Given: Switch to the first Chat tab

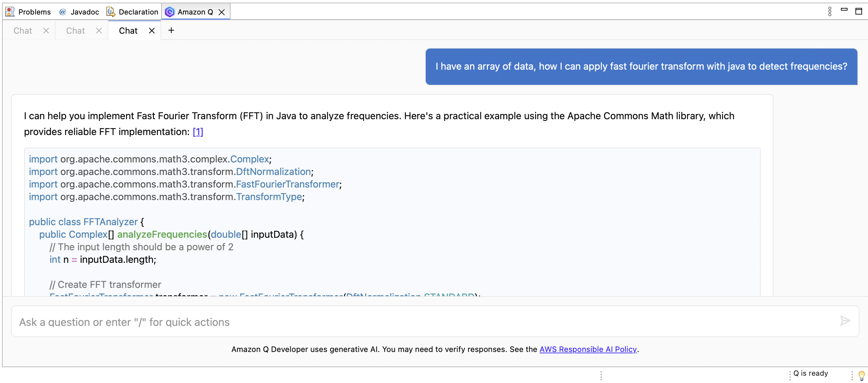Looking at the screenshot, I should [x=22, y=30].
